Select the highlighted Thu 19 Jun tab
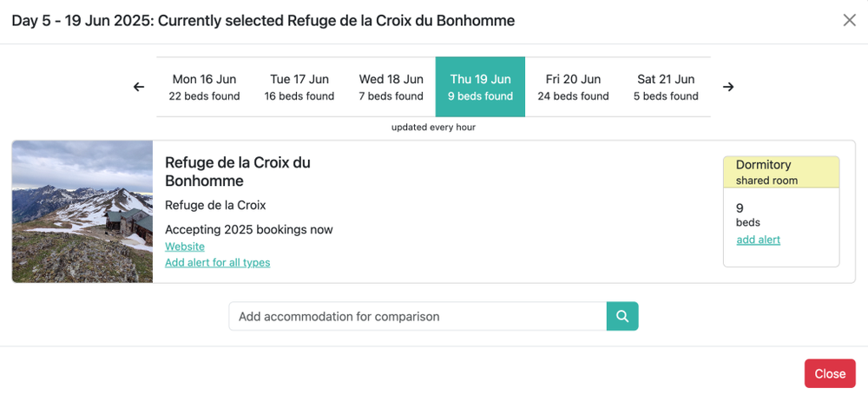 click(x=481, y=87)
